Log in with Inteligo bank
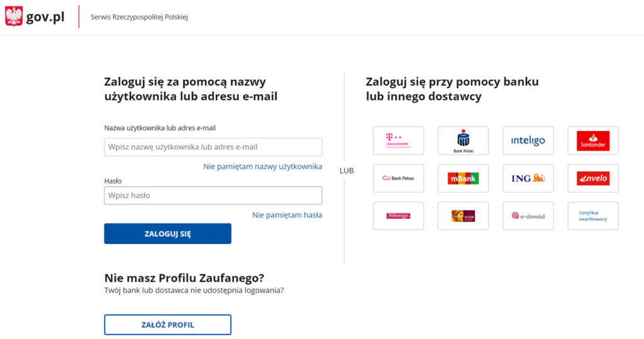The image size is (644, 339). click(x=528, y=141)
